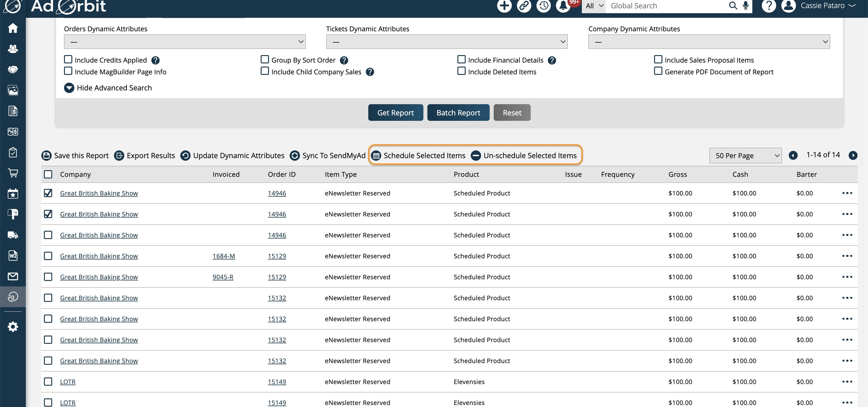Open the invoice document icon in sidebar

tap(13, 111)
